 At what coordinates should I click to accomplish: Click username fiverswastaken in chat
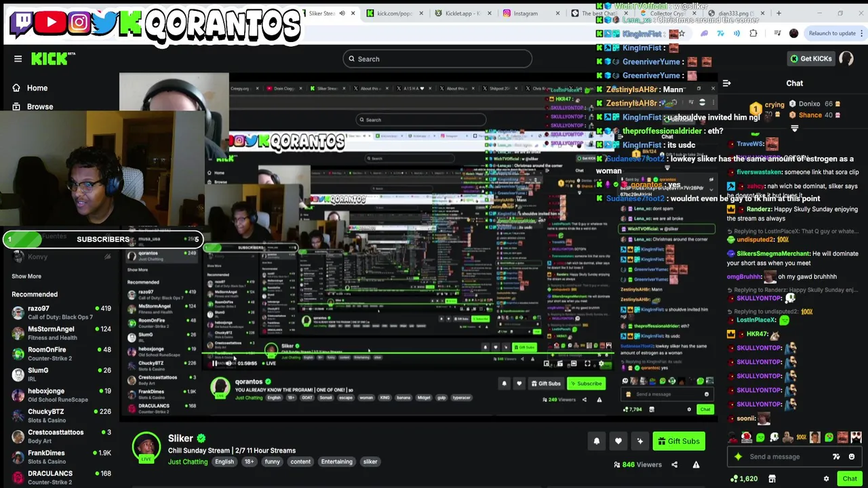(759, 172)
